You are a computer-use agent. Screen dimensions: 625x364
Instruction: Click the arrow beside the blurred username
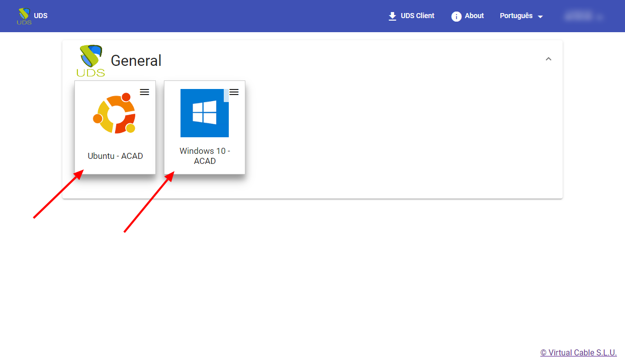[x=599, y=17]
